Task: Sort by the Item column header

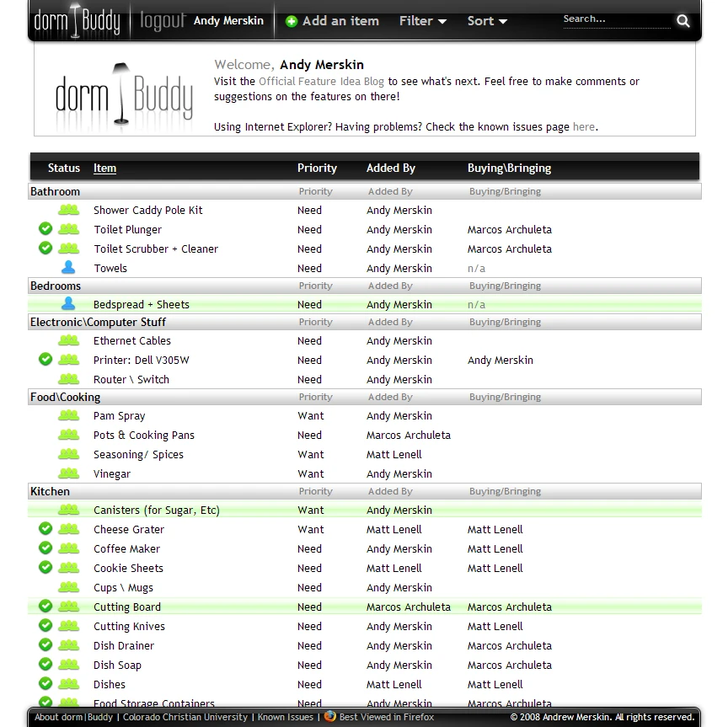Action: tap(104, 168)
